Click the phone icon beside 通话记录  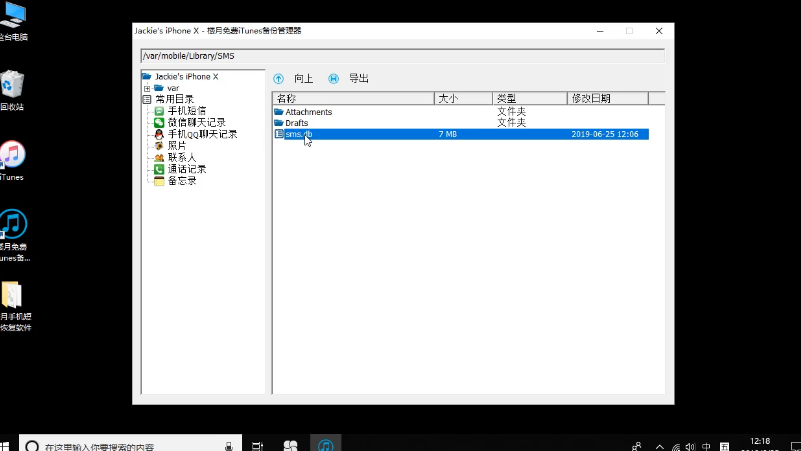point(159,169)
